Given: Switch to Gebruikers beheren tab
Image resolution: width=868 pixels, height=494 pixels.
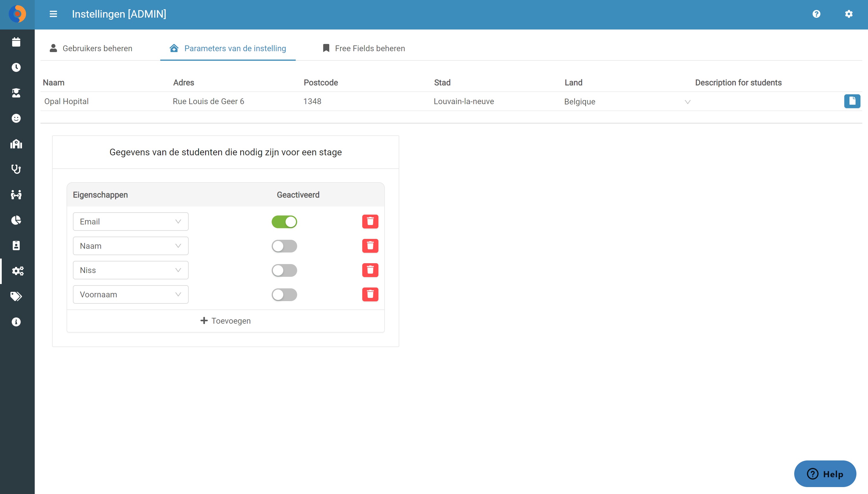Looking at the screenshot, I should [x=91, y=49].
